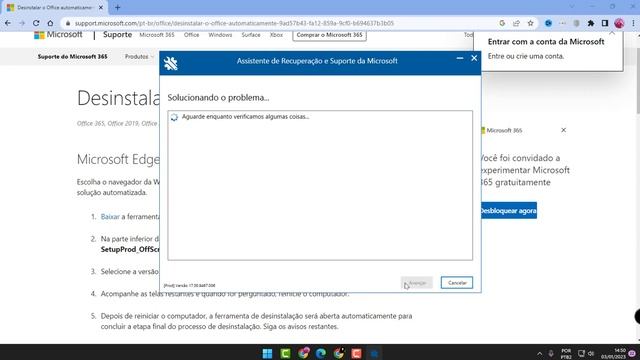Click the browser back arrow
This screenshot has width=640, height=360.
coord(8,23)
